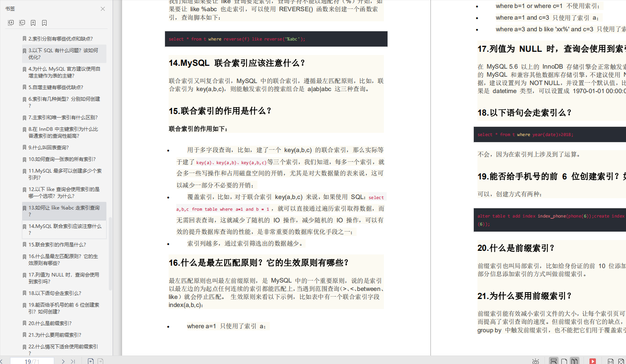Go forward to the next view location
This screenshot has height=364, width=626.
coord(100,361)
